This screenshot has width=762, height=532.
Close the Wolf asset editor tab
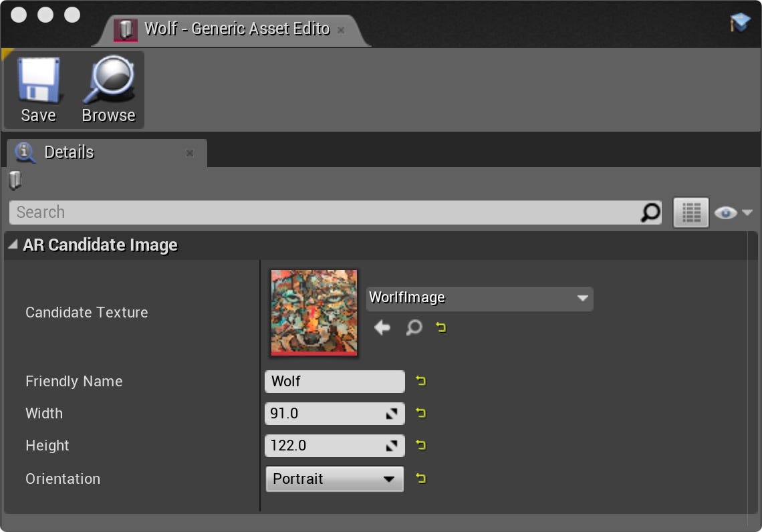341,30
